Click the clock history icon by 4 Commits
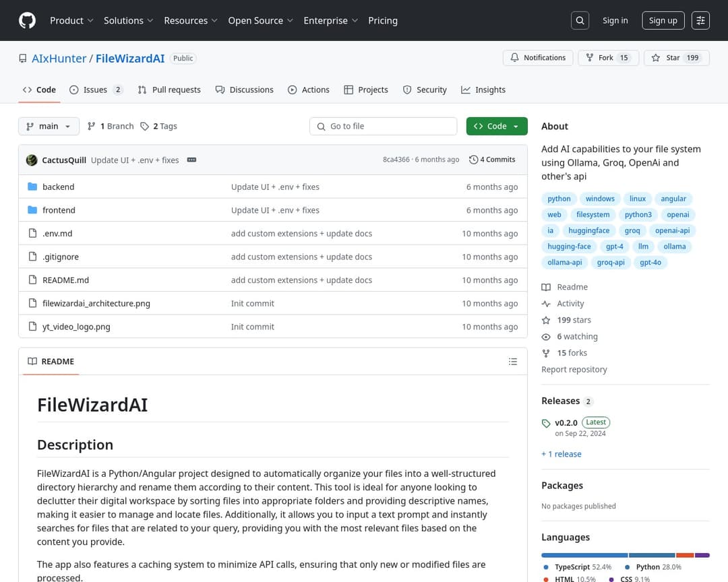Image resolution: width=728 pixels, height=582 pixels. click(x=474, y=160)
